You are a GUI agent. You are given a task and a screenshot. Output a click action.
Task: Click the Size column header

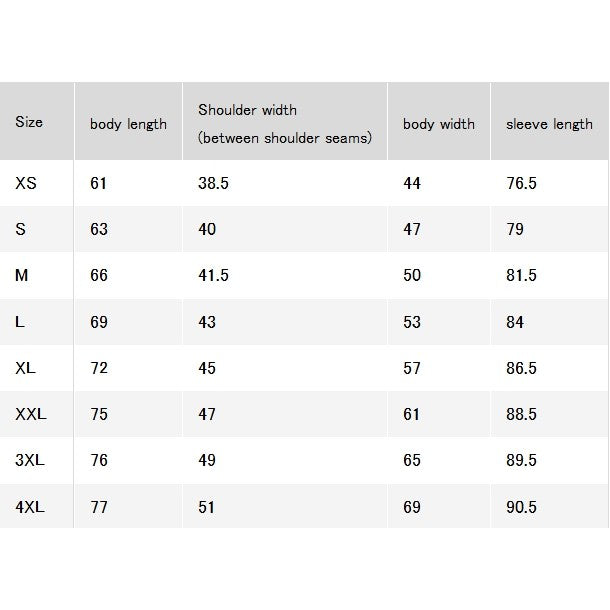(29, 122)
